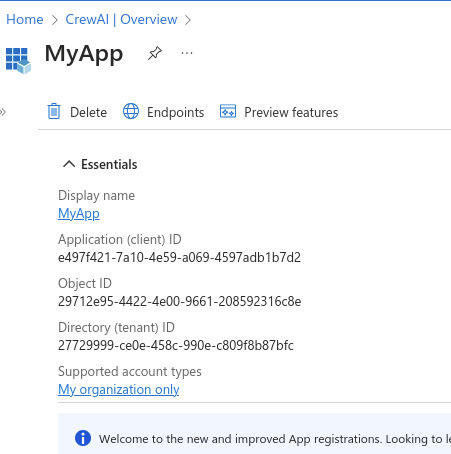This screenshot has height=454, width=451.
Task: Select the Directory (tenant) ID value 27729999-ce0e-458c-990e-c809f8b87bfc
Action: [x=176, y=345]
